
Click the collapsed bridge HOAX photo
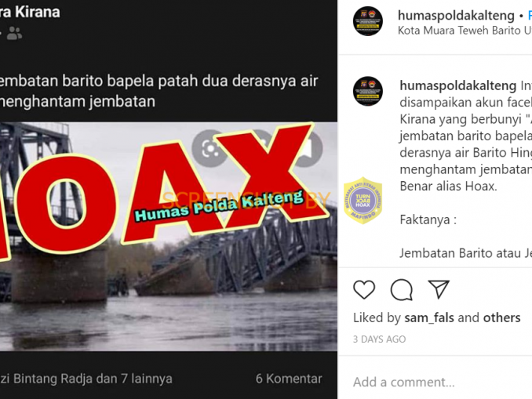pyautogui.click(x=169, y=237)
